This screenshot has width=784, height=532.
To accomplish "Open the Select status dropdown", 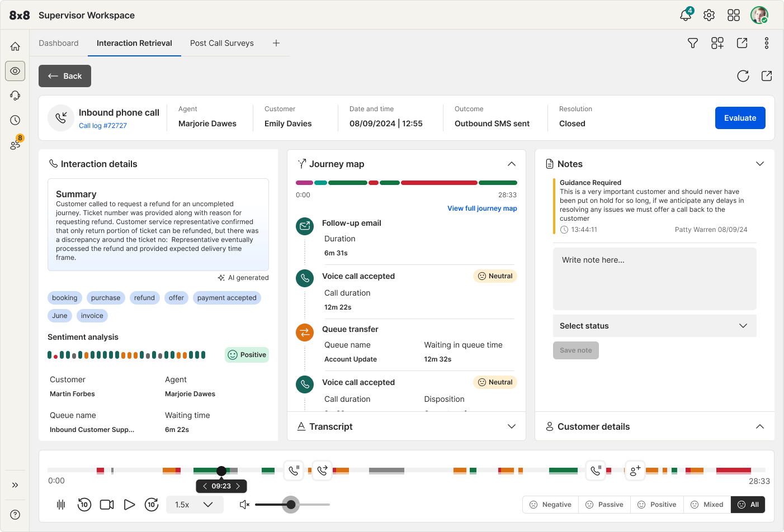I will (654, 326).
